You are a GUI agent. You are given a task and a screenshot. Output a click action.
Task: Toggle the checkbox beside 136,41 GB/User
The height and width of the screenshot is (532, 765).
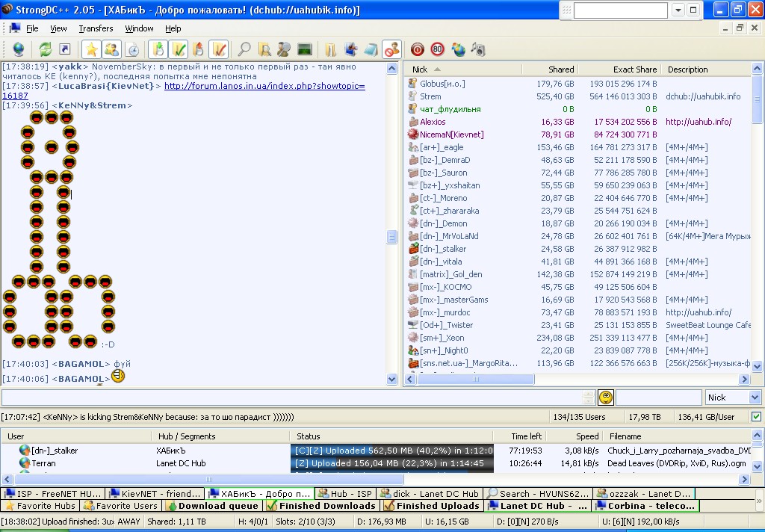(756, 416)
